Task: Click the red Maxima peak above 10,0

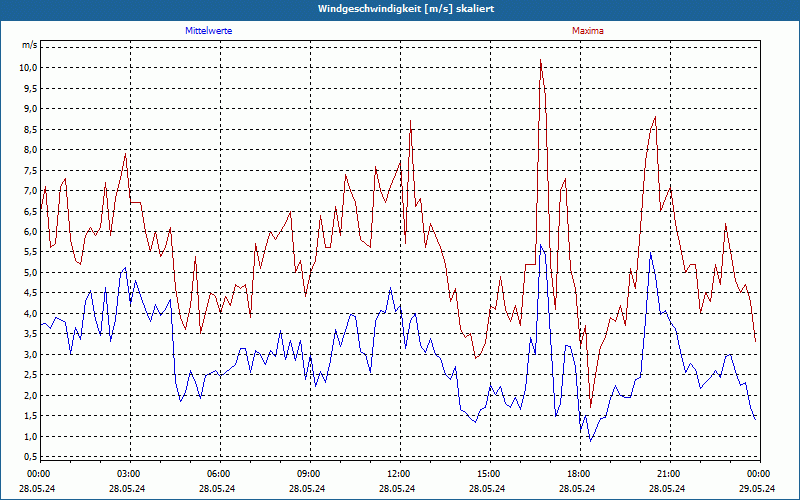Action: [541, 60]
